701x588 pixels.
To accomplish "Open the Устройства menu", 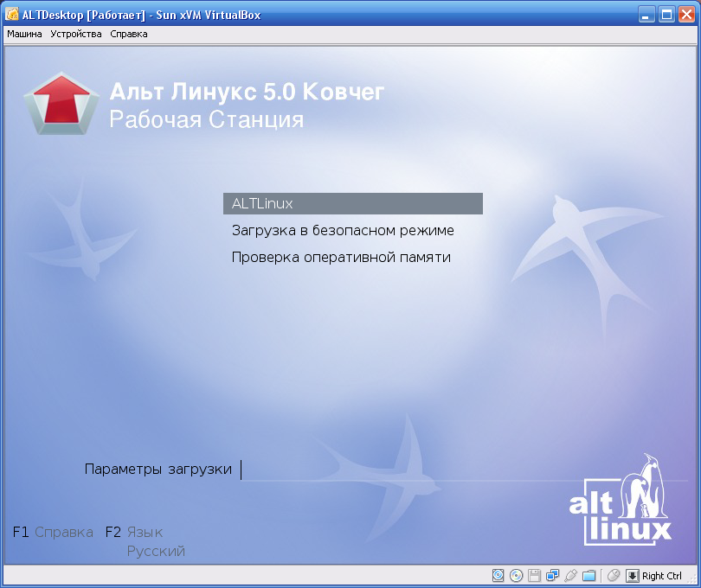I will point(76,34).
